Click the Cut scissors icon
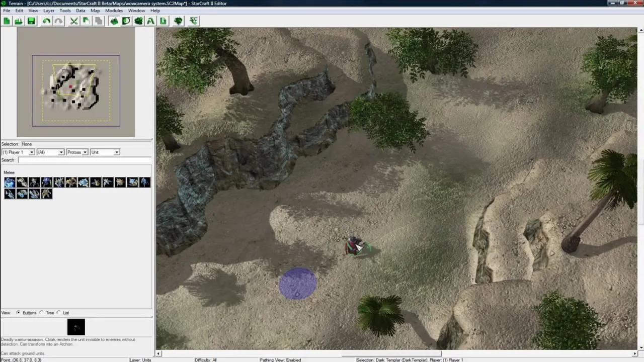644x362 pixels. pos(74,21)
